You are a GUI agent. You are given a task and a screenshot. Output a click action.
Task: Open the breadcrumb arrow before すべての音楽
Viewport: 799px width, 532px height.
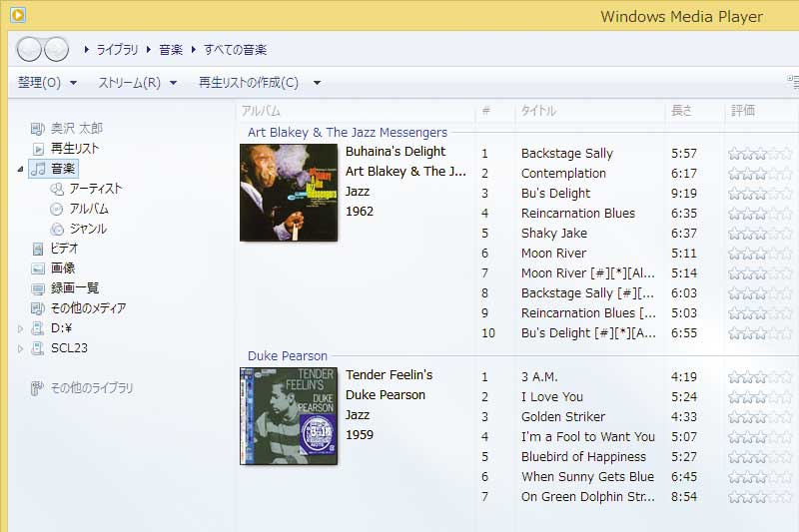click(x=193, y=49)
